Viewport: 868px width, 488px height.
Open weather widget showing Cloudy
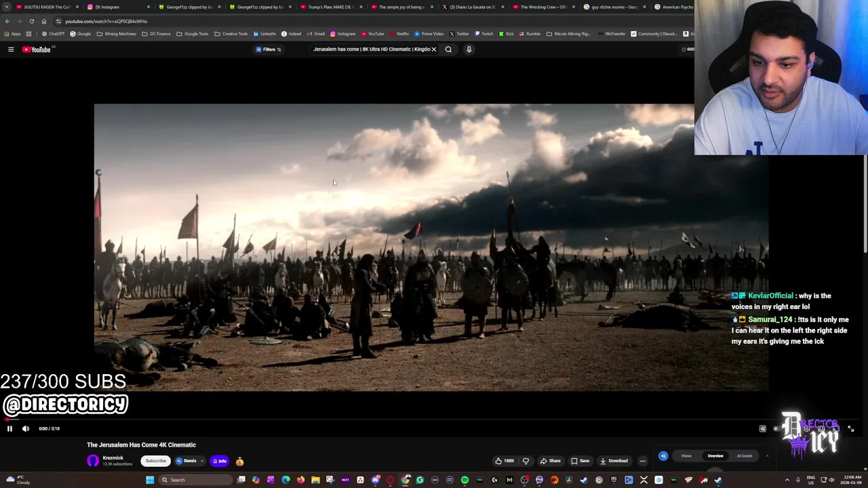point(18,480)
